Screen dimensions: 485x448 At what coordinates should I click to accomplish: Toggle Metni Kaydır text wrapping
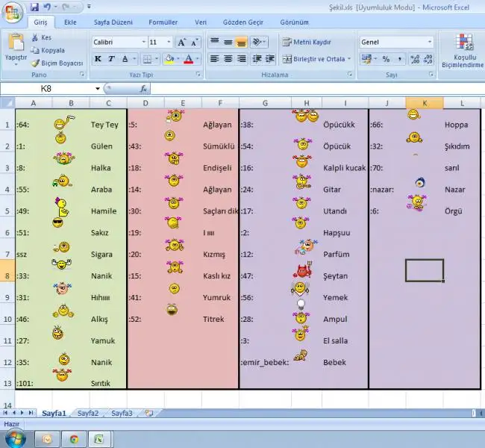point(307,43)
